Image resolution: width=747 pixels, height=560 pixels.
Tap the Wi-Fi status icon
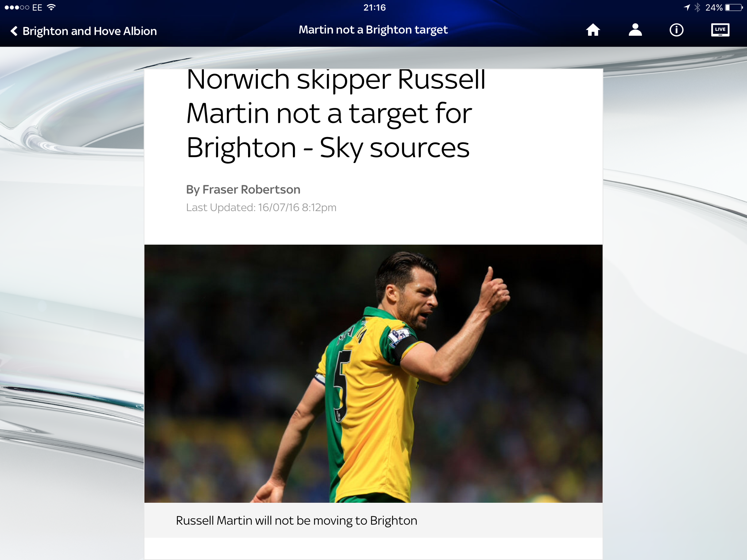[51, 7]
